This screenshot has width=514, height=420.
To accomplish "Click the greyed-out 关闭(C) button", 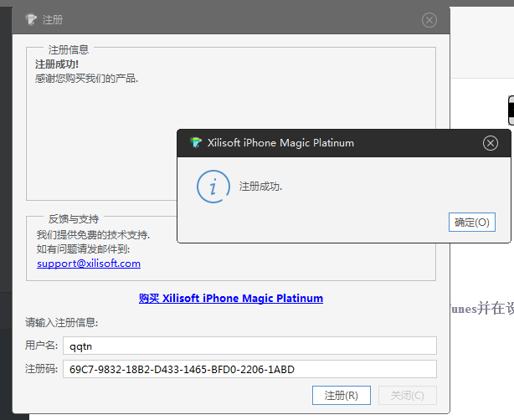I will point(407,395).
